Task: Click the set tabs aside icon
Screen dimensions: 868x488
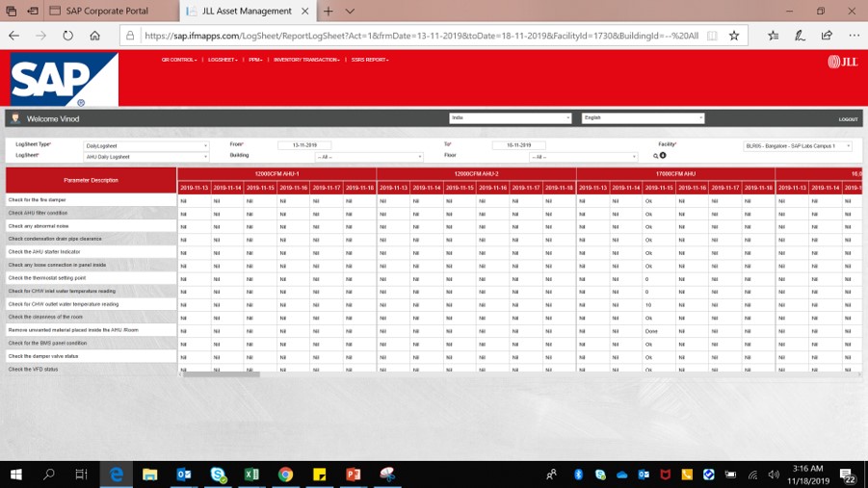Action: (33, 11)
